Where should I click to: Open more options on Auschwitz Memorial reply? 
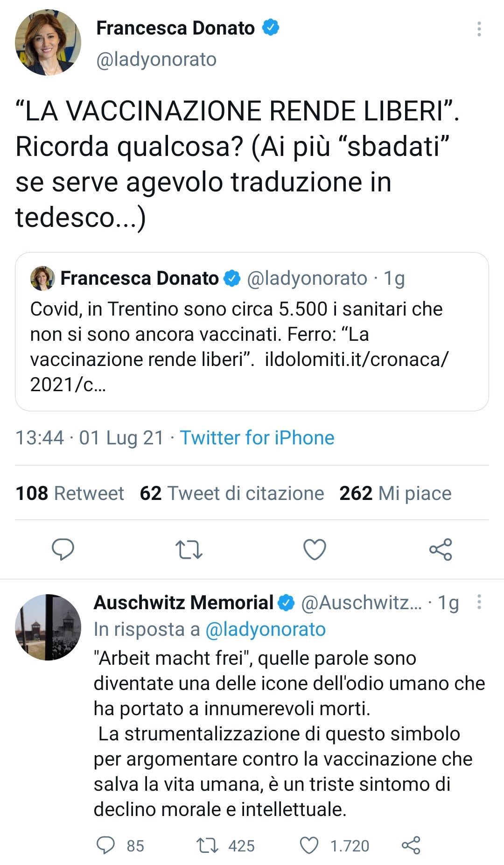tap(479, 602)
